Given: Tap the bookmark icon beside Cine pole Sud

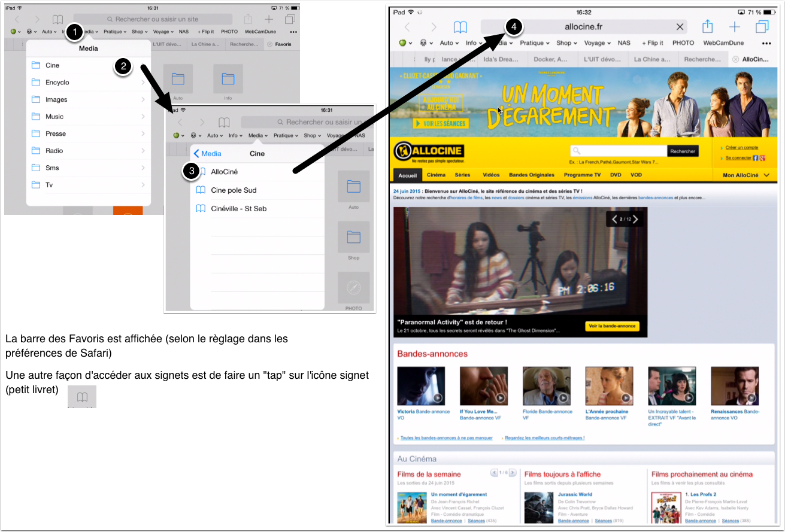Looking at the screenshot, I should 201,190.
